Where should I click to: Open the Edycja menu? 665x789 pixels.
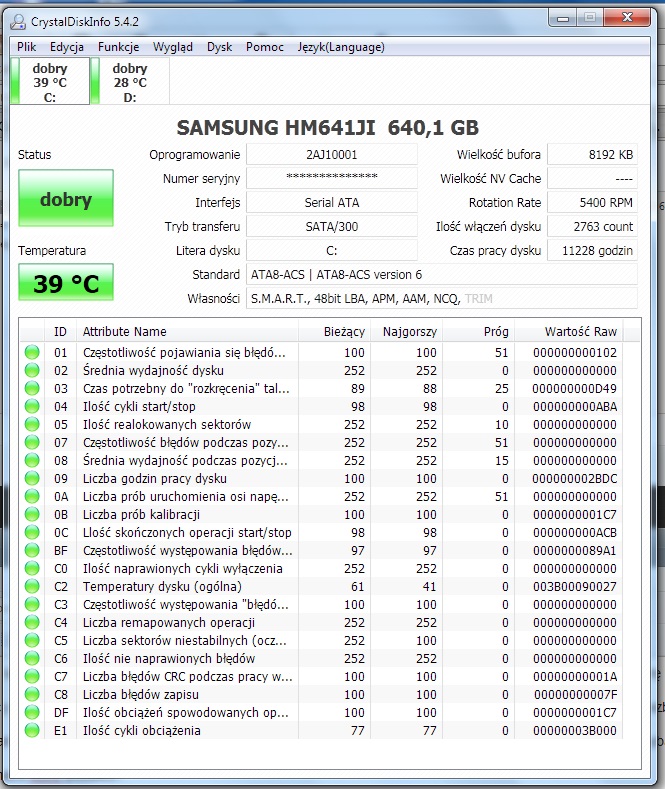click(x=66, y=47)
